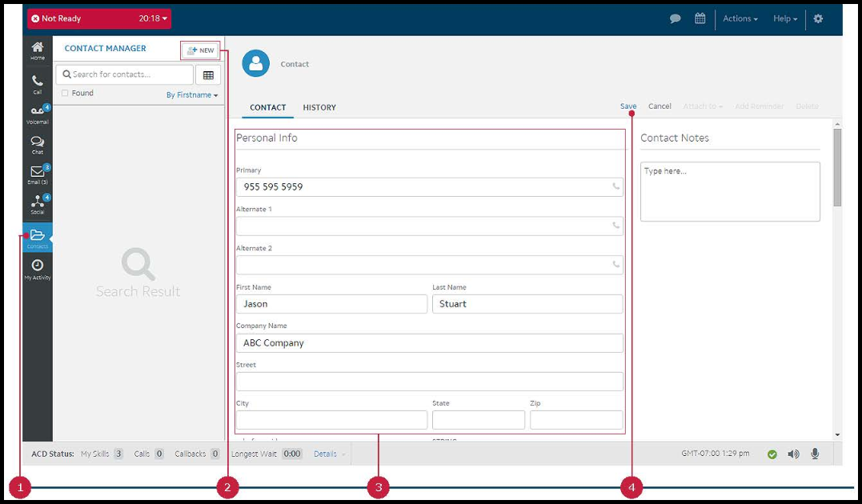Toggle the contacts grid view button

208,74
